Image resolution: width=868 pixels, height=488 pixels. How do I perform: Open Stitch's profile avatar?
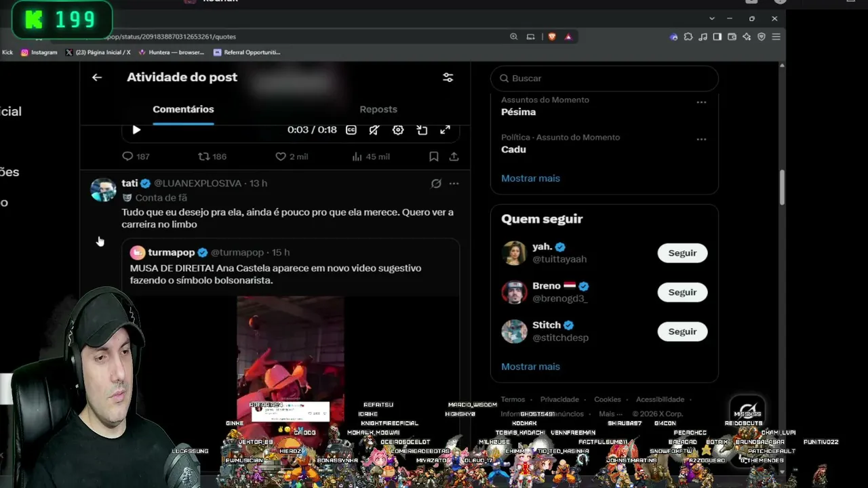(x=514, y=331)
